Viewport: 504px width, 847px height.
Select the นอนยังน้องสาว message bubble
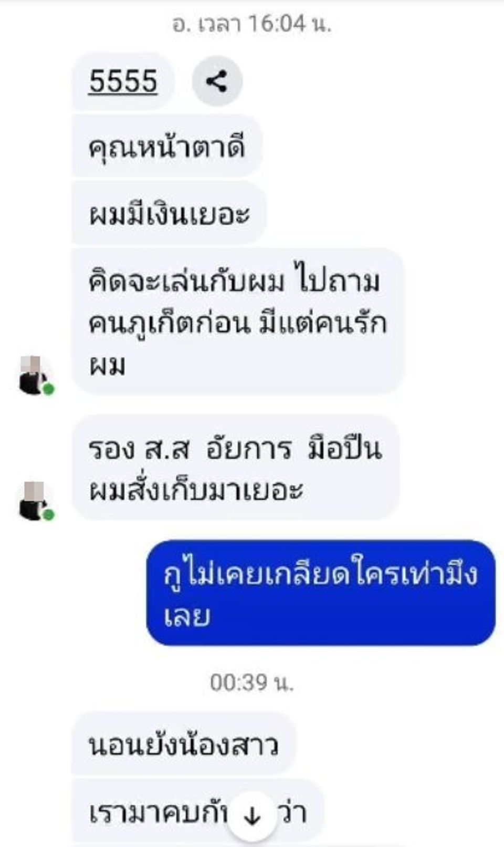point(184,743)
